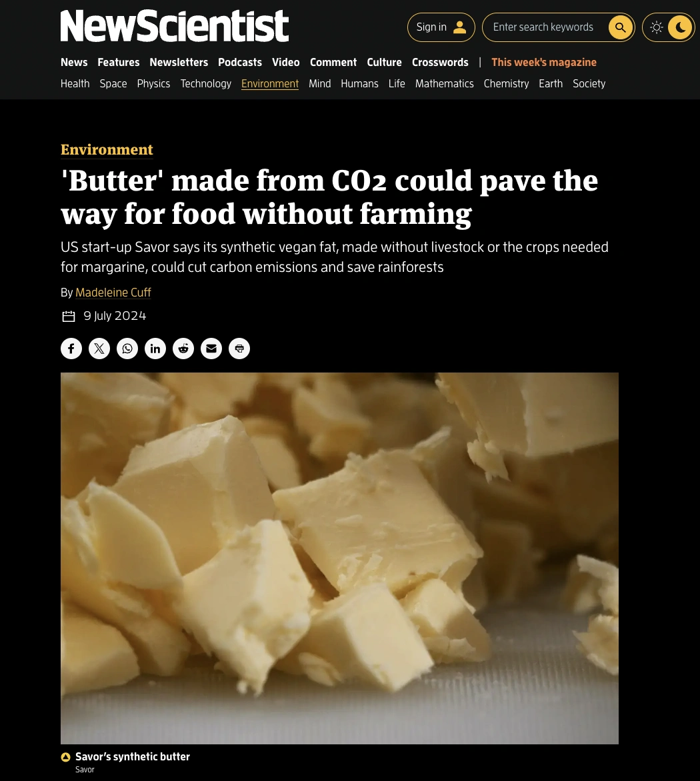Open the Podcasts menu item
700x781 pixels.
[239, 62]
